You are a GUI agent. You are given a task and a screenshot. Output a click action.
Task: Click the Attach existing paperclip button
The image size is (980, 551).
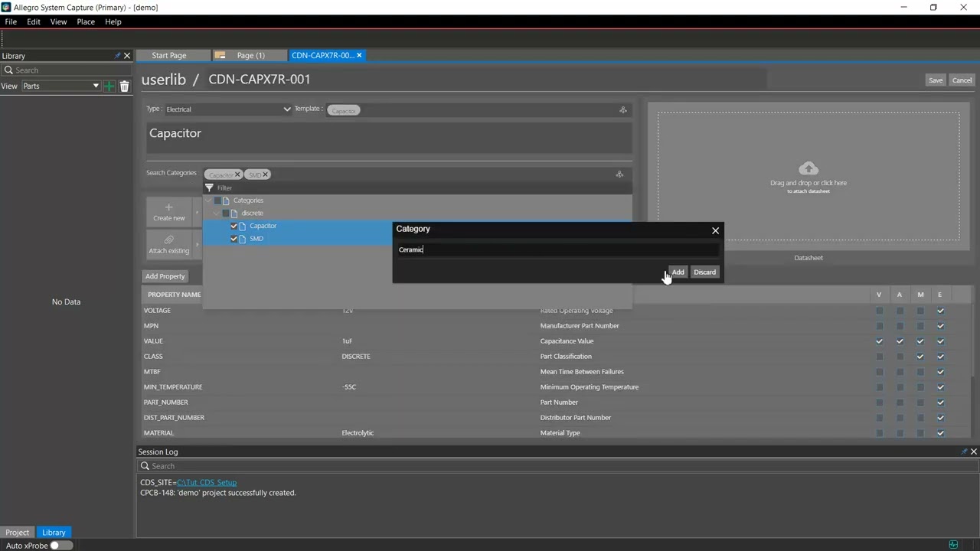(x=168, y=244)
